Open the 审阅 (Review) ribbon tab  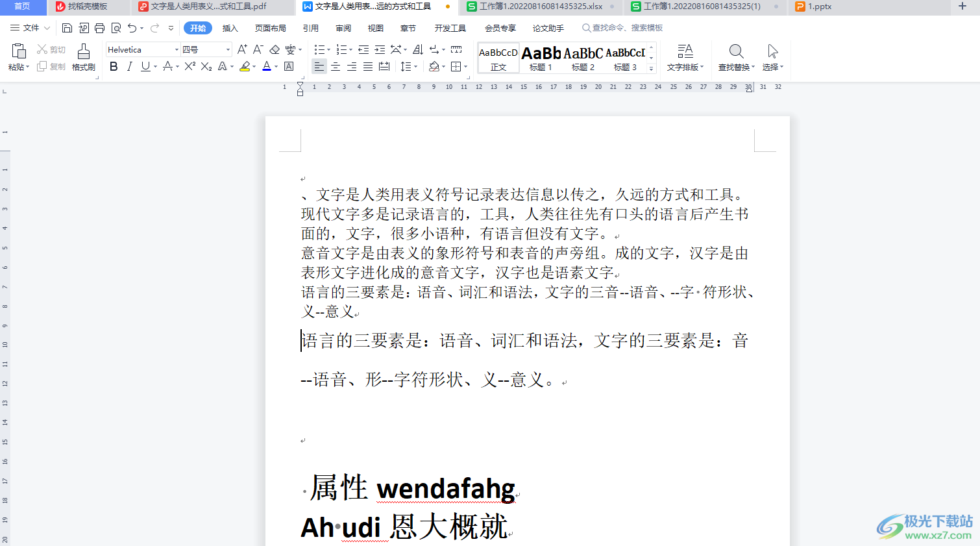coord(343,28)
